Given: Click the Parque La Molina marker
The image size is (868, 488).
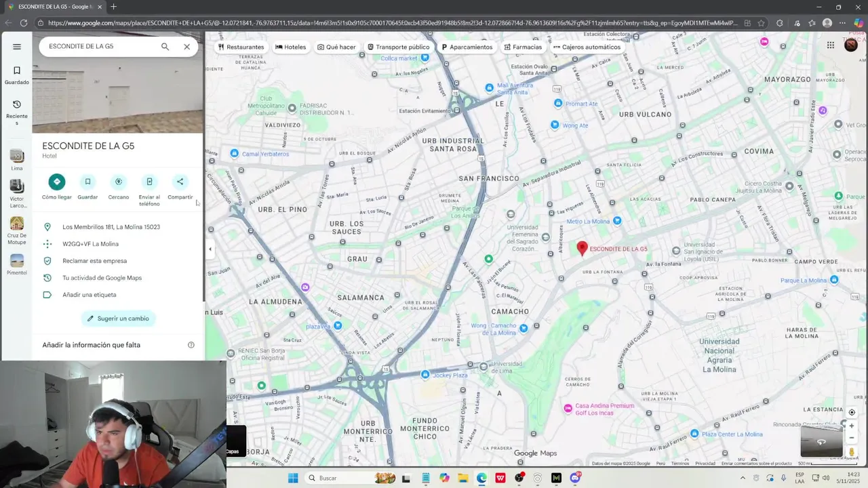Looking at the screenshot, I should [834, 280].
